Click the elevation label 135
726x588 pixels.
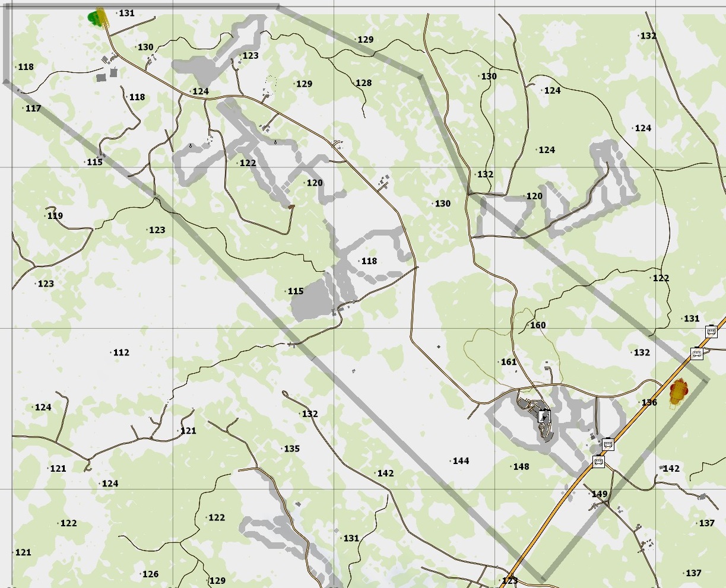(x=291, y=449)
